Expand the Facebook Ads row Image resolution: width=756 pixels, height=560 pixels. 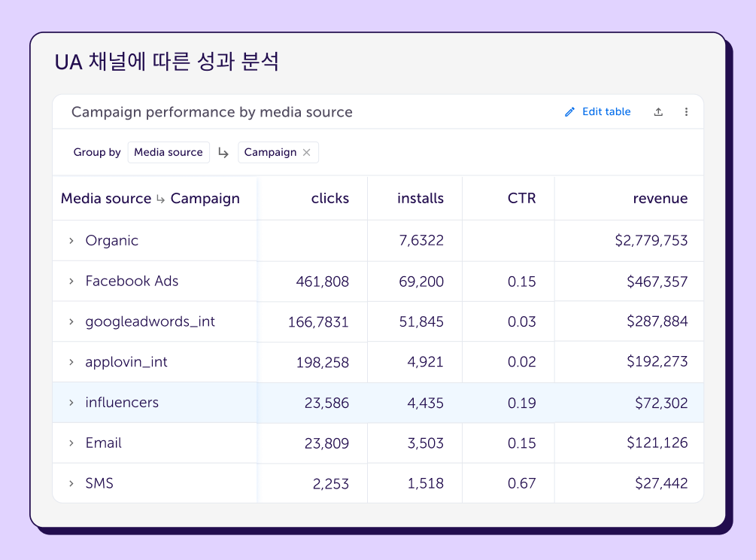coord(71,282)
